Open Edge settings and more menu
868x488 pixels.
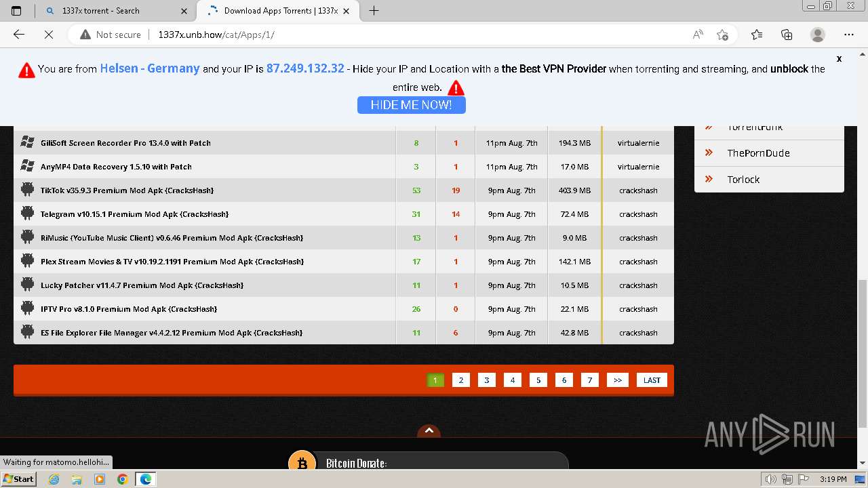[849, 35]
